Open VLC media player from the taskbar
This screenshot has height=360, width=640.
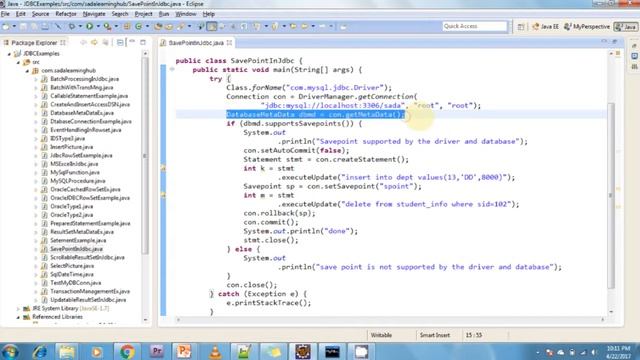(215, 351)
